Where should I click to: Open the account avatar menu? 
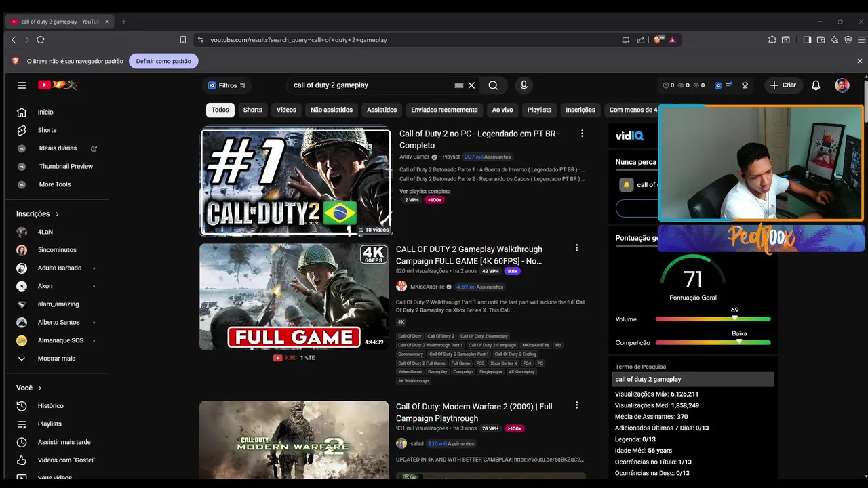click(842, 85)
